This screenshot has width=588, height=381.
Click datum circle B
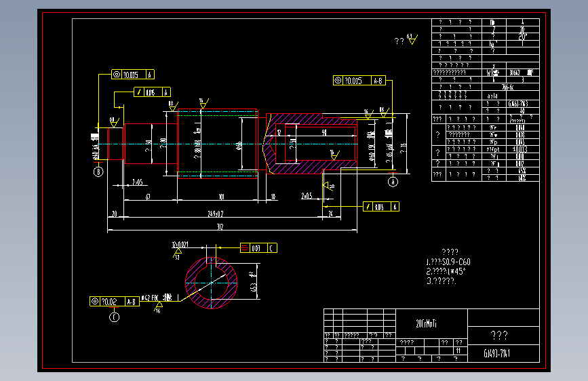[x=98, y=172]
